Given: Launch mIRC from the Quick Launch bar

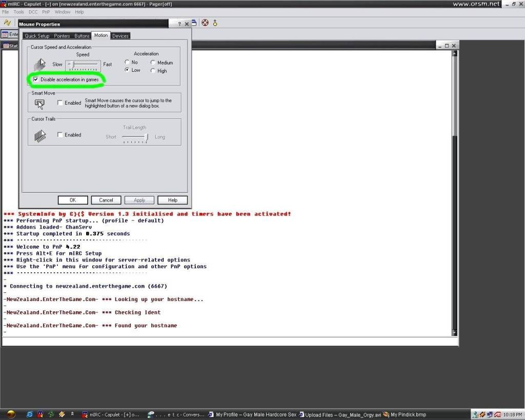Looking at the screenshot, I should pos(40,415).
